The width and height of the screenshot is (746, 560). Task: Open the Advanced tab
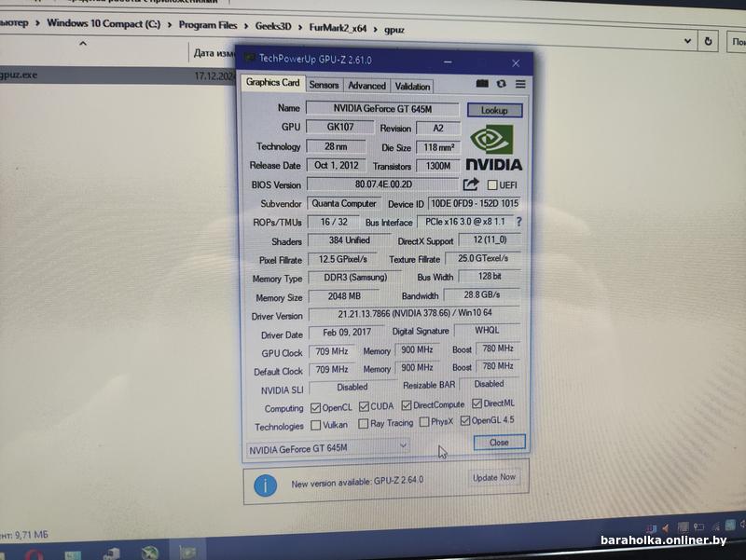366,86
